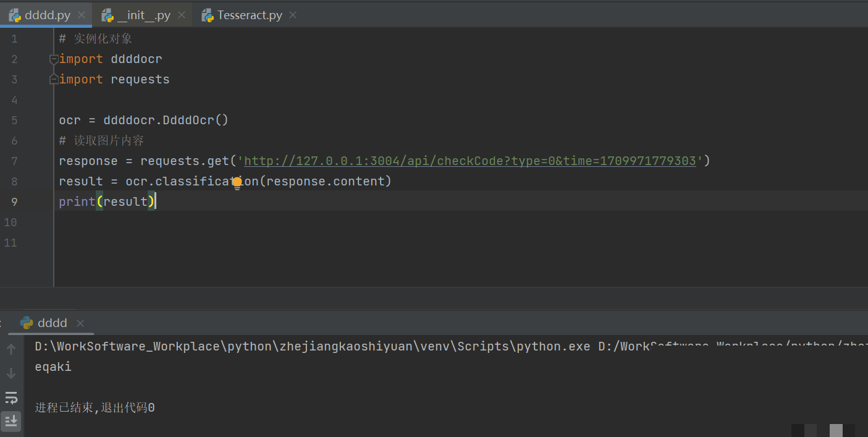Toggle scroll to end of console output
The width and height of the screenshot is (868, 437).
(x=11, y=421)
